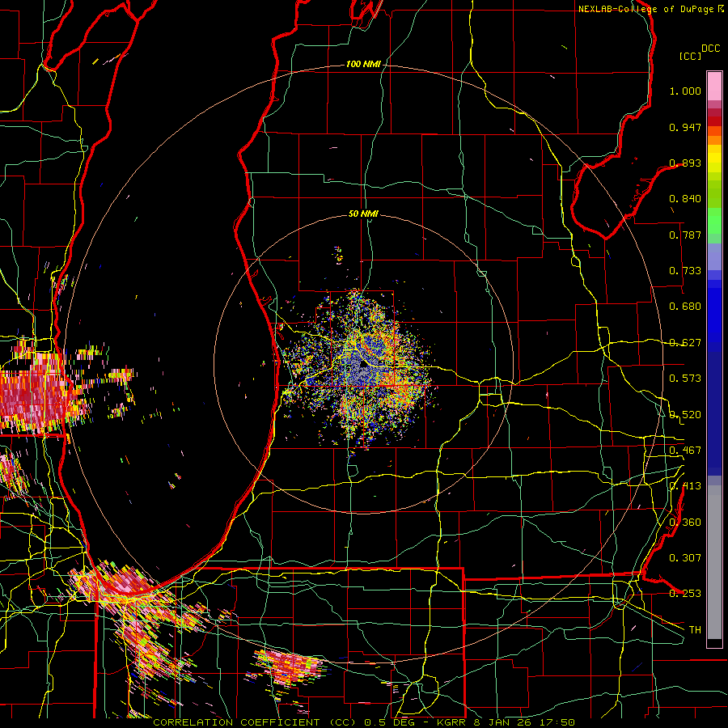
Task: Click the 0.947 scale value
Action: [685, 127]
